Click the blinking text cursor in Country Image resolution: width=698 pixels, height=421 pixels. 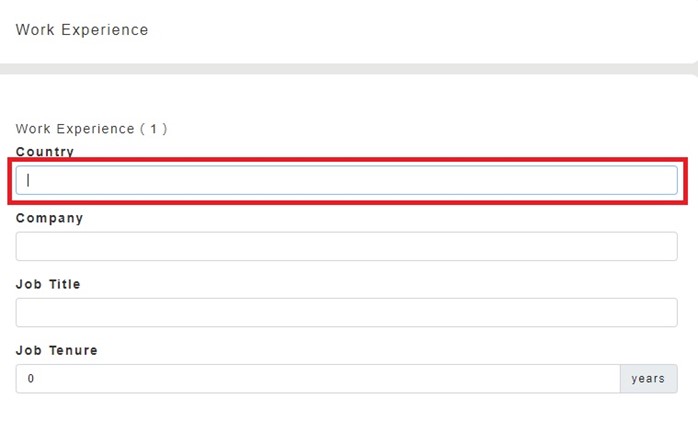click(29, 180)
